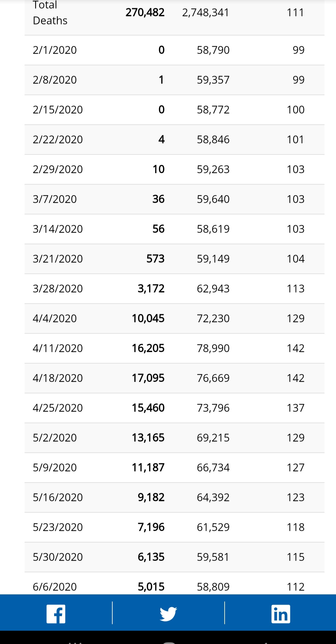Share the page on Twitter
The height and width of the screenshot is (644, 336).
[x=168, y=614]
